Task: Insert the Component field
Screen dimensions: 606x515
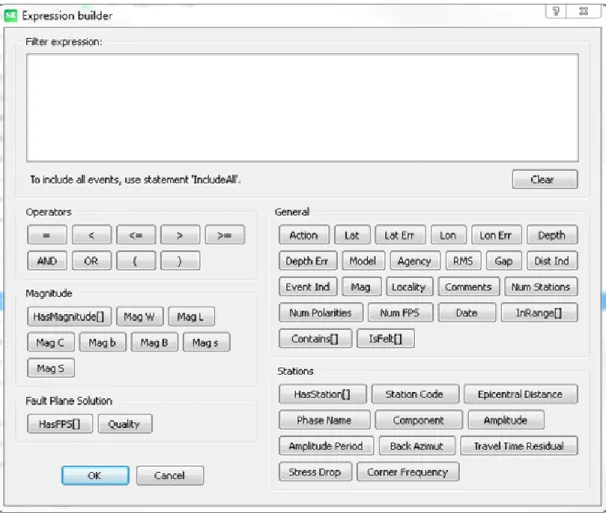Action: pos(419,420)
